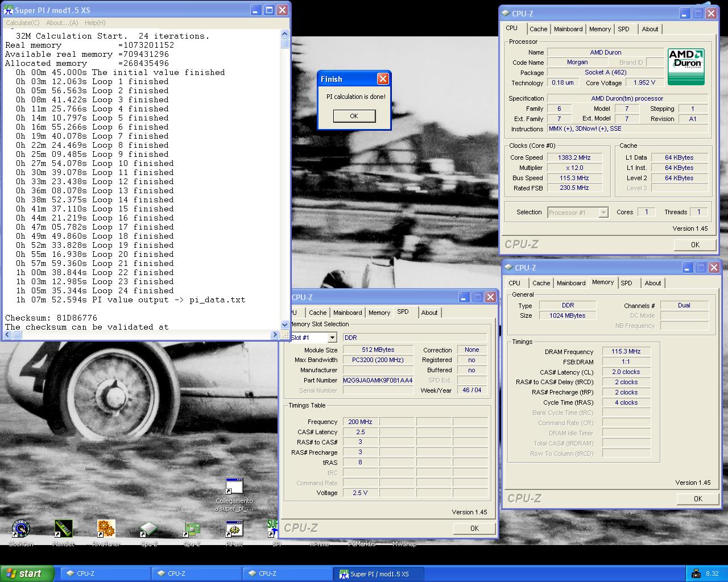Click the DRAM Frequency value 115.3 MHz

point(626,351)
